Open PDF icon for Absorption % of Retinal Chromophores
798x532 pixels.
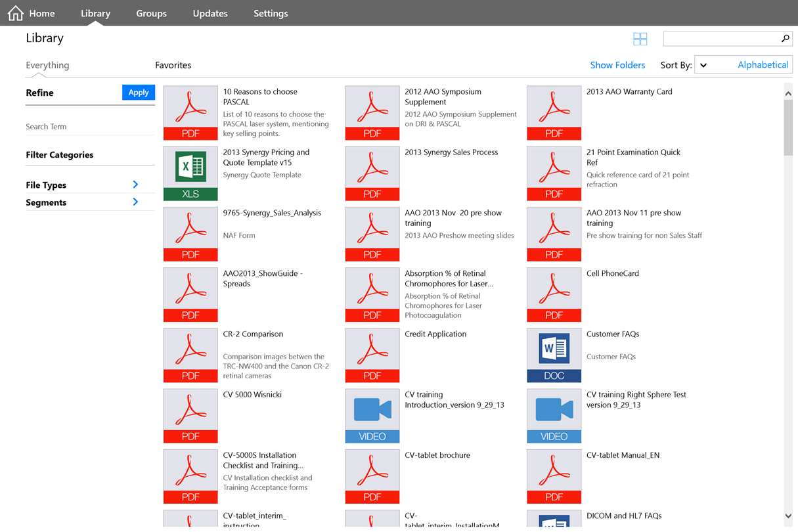(x=372, y=295)
